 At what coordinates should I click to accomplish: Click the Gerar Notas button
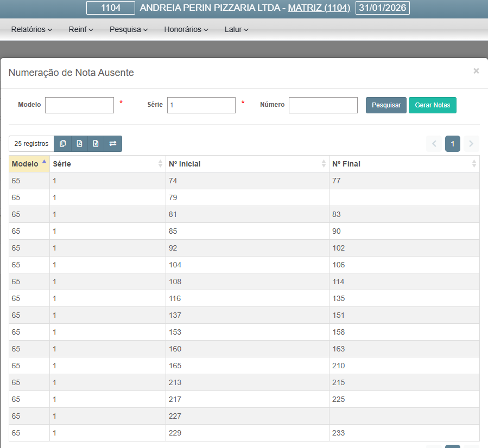point(432,105)
